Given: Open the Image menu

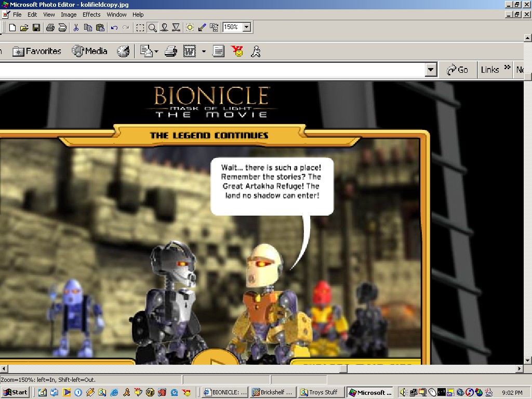Looking at the screenshot, I should [69, 15].
